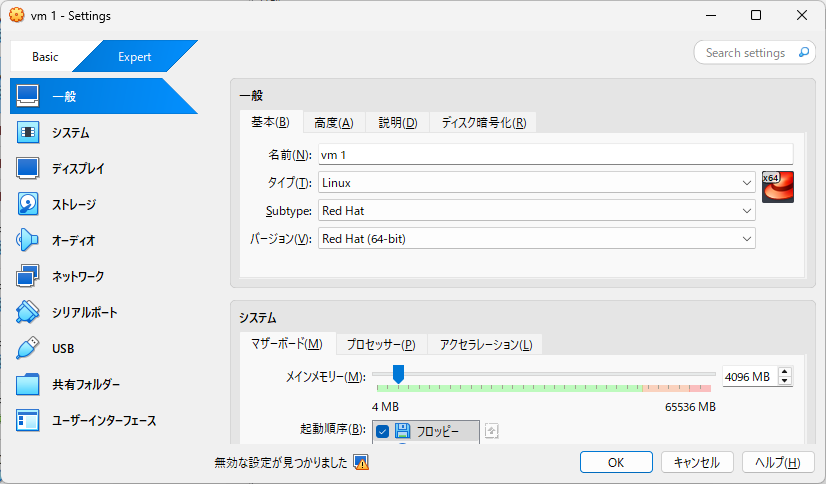Select the マザーボード(M) tab
Image resolution: width=826 pixels, height=484 pixels.
click(287, 344)
